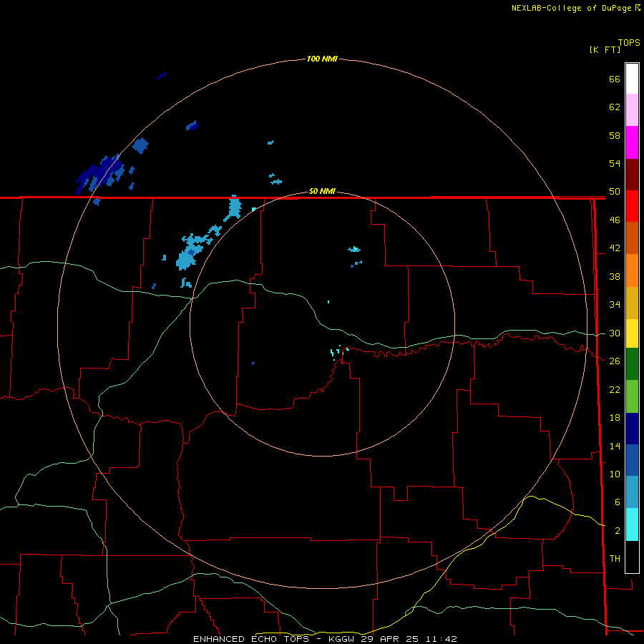Click the dark red 54 K FT swatch
Screen dimensions: 644x644
632,175
